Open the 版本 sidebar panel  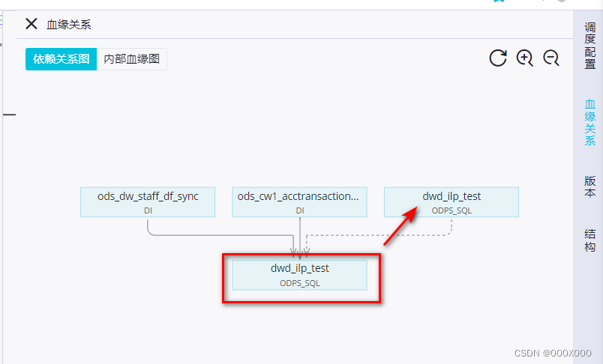590,187
